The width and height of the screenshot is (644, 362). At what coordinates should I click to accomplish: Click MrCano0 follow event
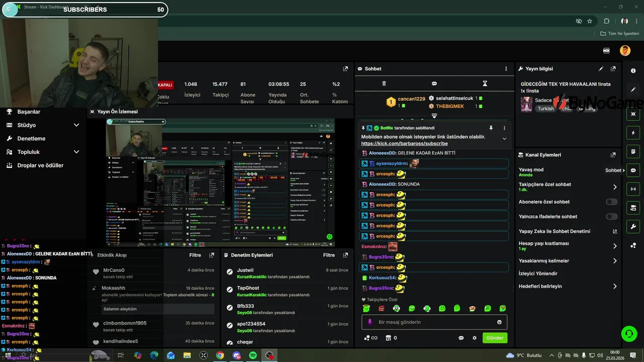click(153, 274)
